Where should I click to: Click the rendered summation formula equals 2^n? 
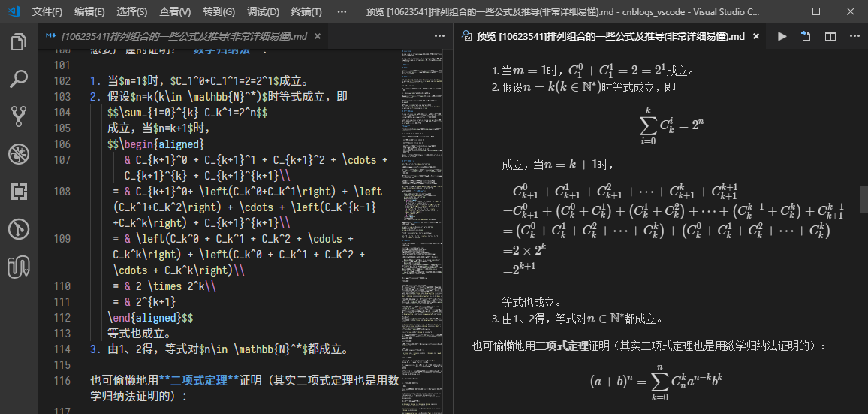[671, 126]
